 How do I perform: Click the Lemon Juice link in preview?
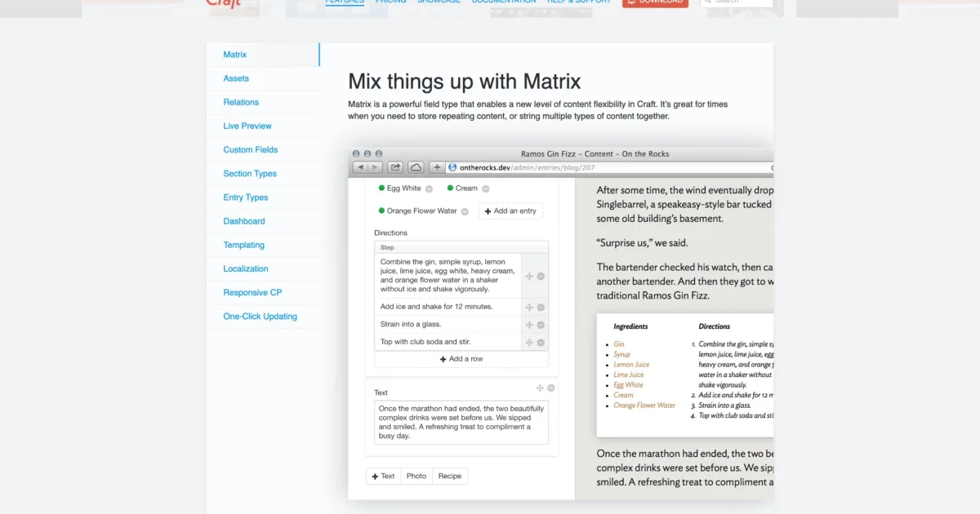pos(632,365)
